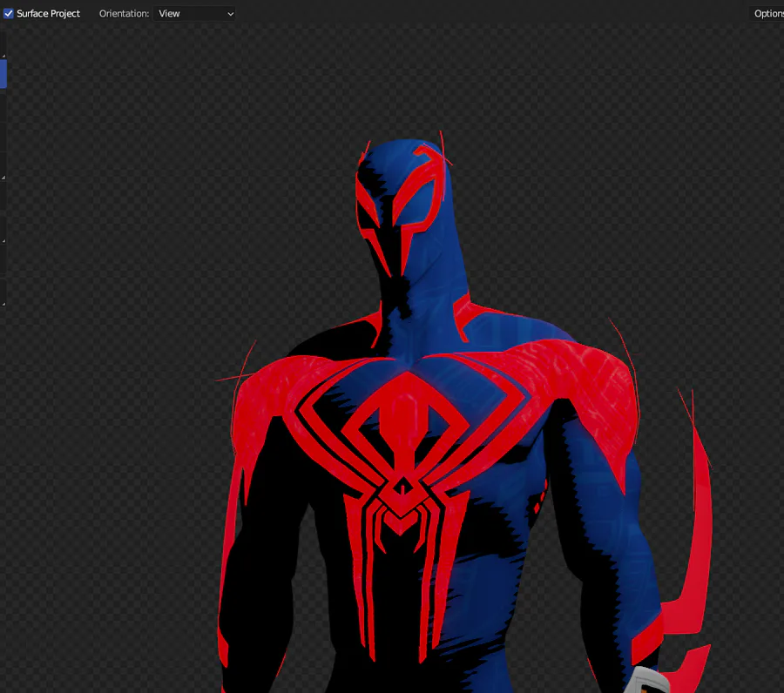Toggle the Surface Project checkbox
This screenshot has height=693, width=784.
click(x=9, y=13)
